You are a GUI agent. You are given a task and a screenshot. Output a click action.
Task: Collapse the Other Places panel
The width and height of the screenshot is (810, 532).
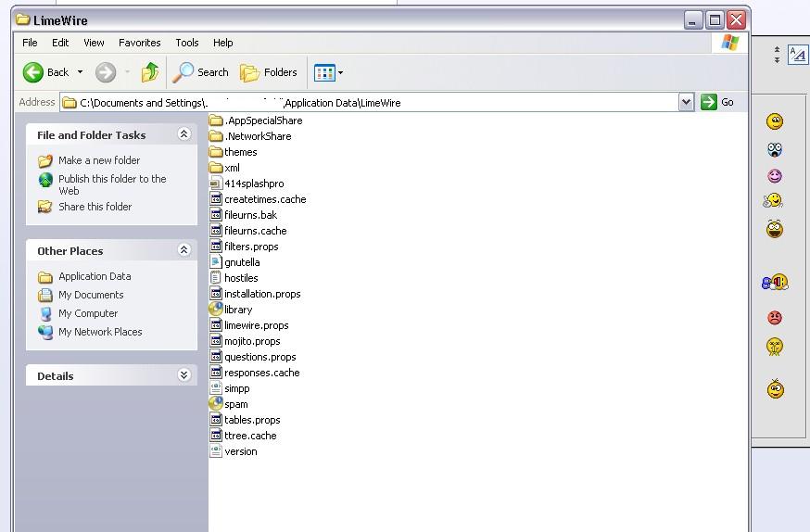tap(184, 250)
